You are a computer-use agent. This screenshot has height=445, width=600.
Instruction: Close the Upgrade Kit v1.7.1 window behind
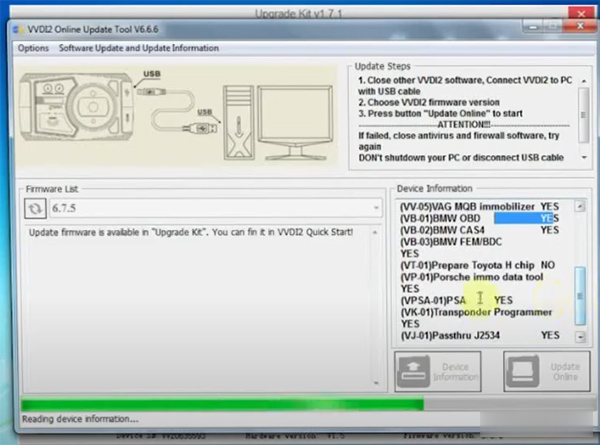(x=581, y=14)
